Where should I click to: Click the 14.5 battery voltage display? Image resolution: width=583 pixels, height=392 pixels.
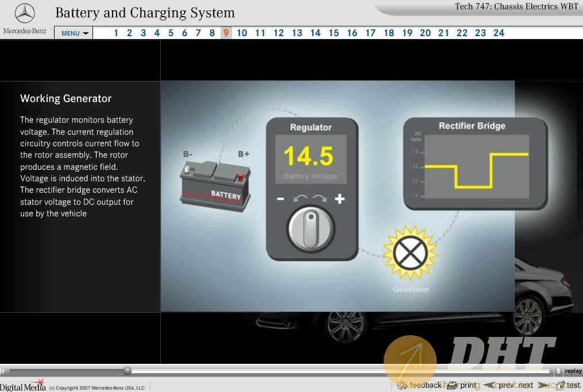[x=311, y=159]
